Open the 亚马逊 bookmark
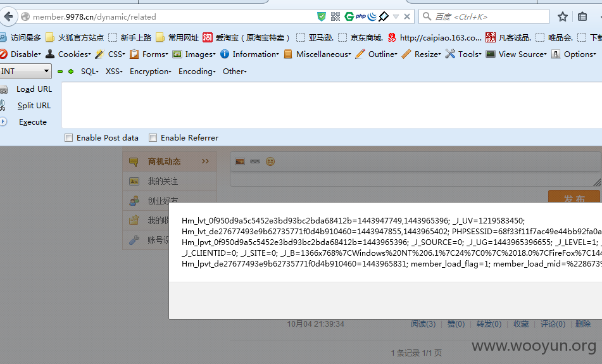The height and width of the screenshot is (364, 602). point(315,37)
